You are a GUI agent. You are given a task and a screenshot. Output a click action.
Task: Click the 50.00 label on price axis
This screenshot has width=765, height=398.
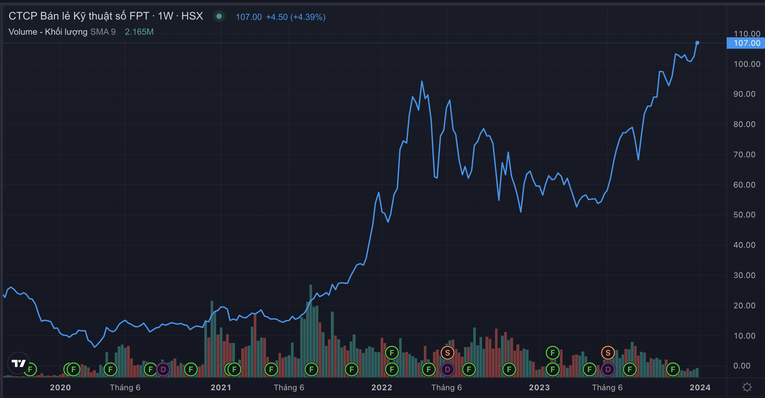[745, 215]
